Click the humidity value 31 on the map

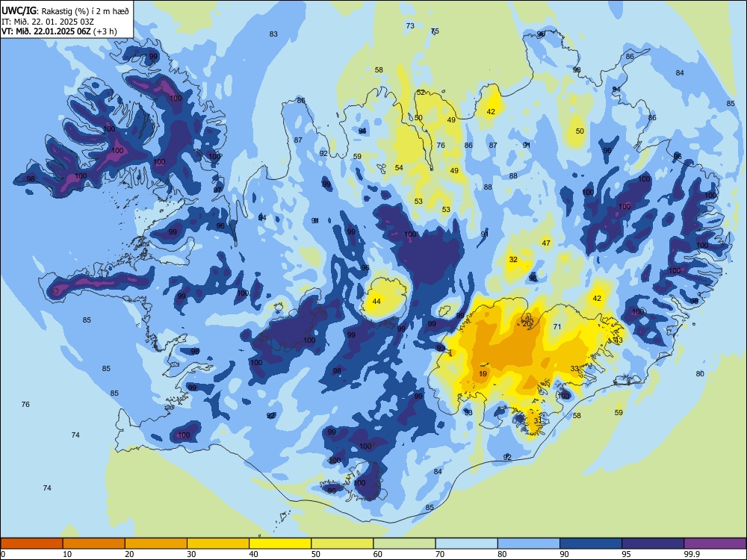click(x=537, y=421)
